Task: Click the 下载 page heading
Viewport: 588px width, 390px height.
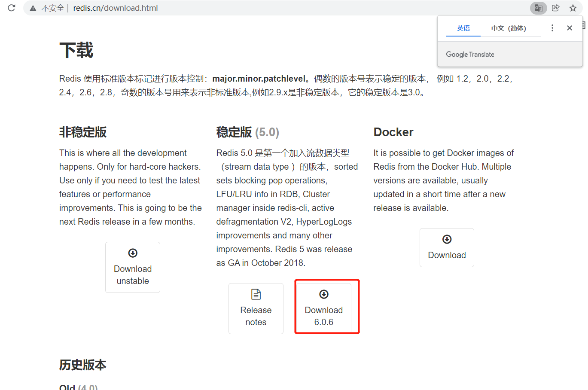Action: 76,50
